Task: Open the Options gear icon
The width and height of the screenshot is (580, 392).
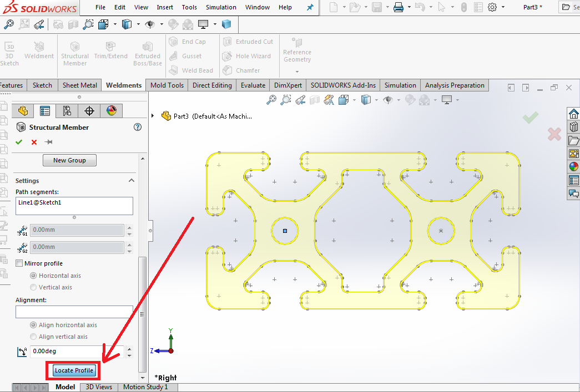Action: [x=492, y=7]
